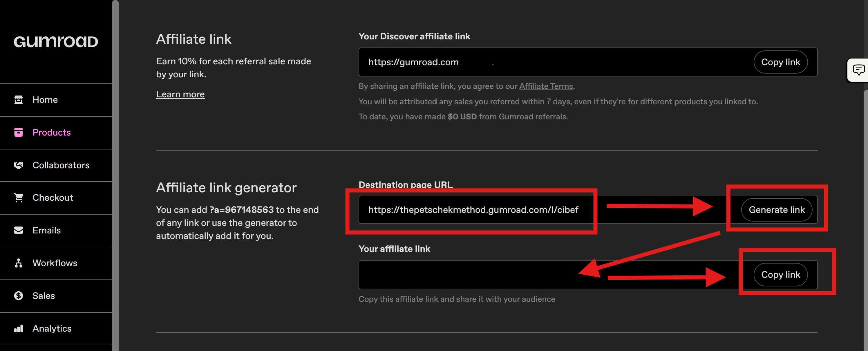Click the Sales dollar coin icon
Viewport: 868px width, 351px height.
pyautogui.click(x=19, y=295)
